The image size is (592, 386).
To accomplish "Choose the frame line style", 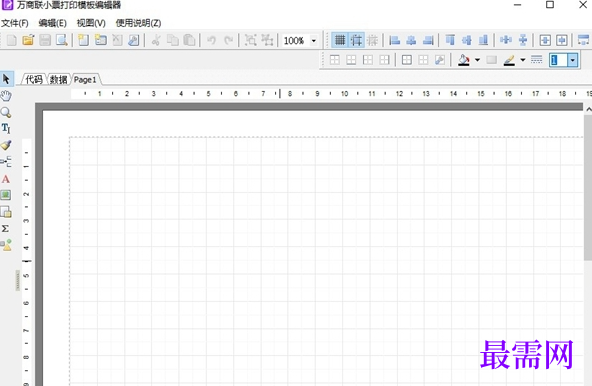I will click(536, 60).
